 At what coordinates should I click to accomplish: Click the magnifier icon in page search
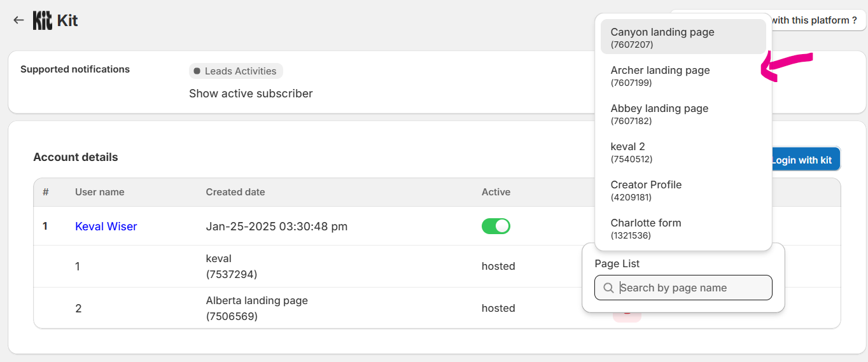coord(608,288)
